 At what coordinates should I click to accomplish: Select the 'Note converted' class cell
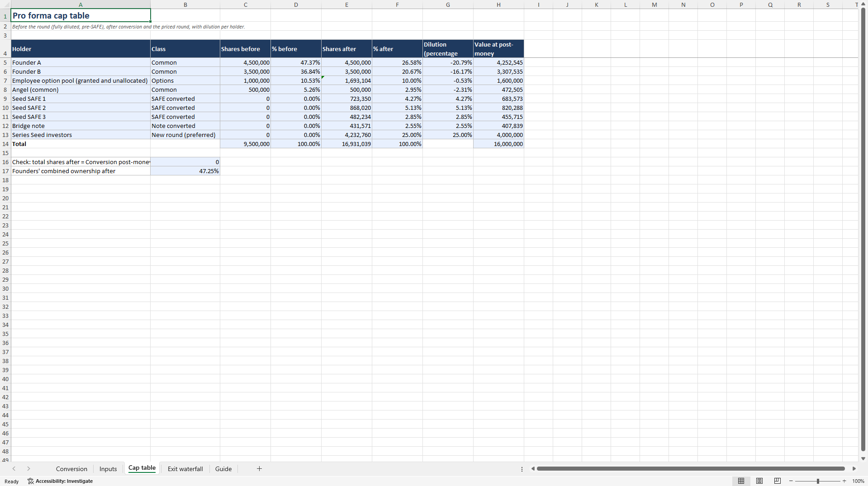point(185,126)
